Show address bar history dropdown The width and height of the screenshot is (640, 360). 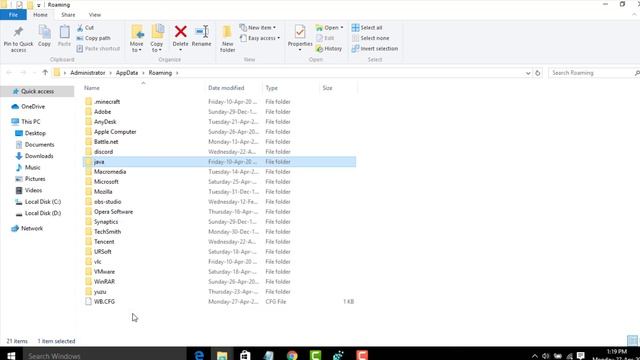[x=528, y=73]
